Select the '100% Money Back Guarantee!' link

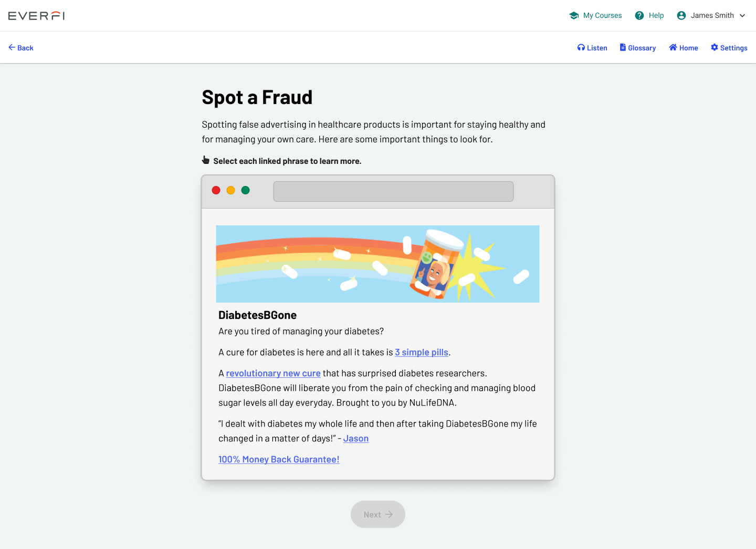pyautogui.click(x=279, y=460)
